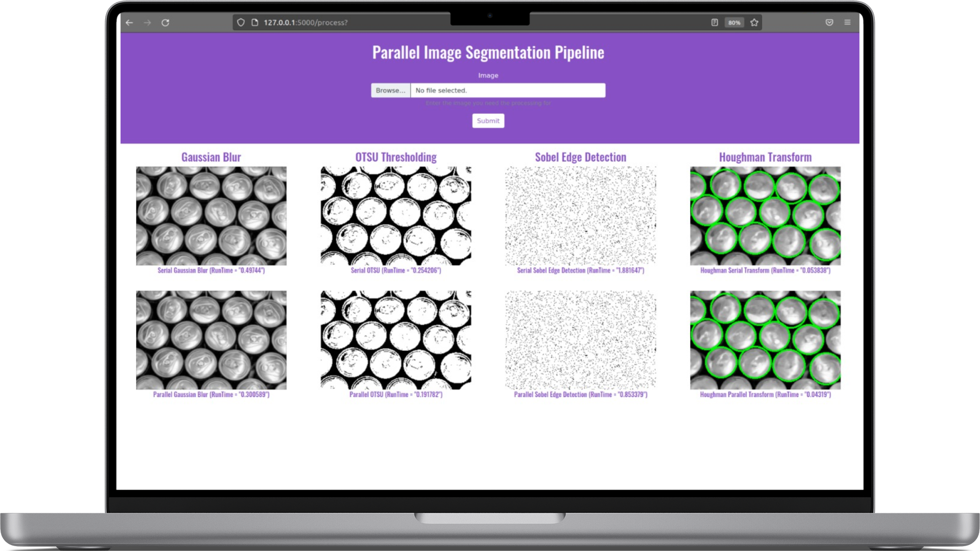Screen dimensions: 980x551
Task: Click the Parallel Gaussian Blur image
Action: point(211,340)
